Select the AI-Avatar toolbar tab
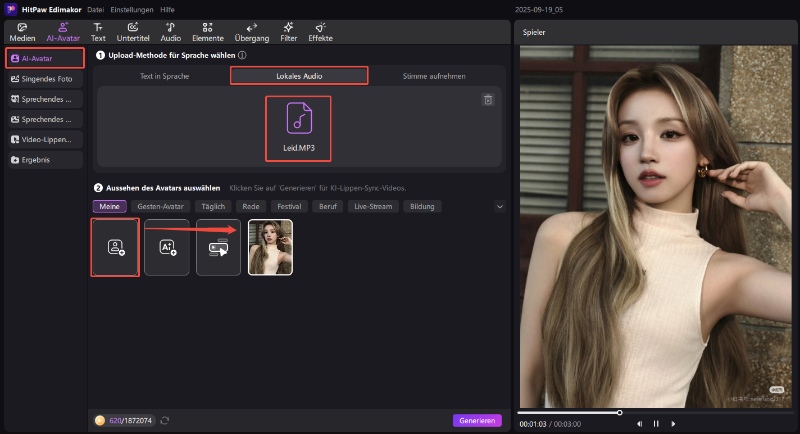800x434 pixels. point(63,32)
